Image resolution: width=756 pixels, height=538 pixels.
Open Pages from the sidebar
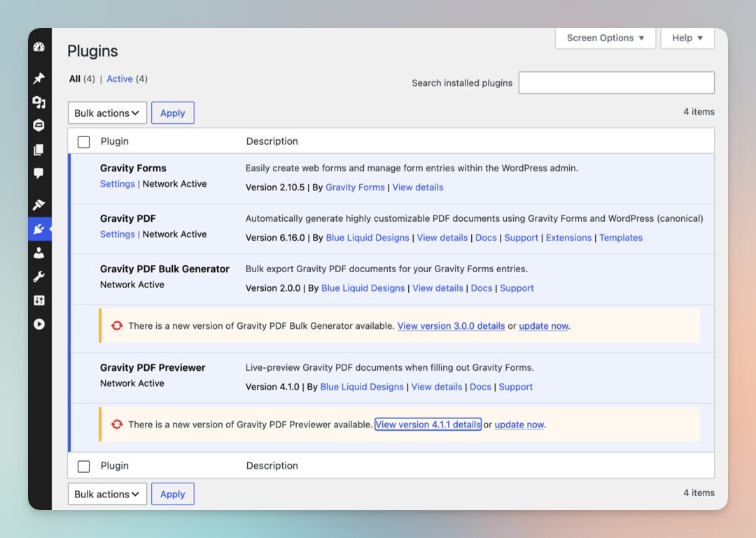[39, 150]
